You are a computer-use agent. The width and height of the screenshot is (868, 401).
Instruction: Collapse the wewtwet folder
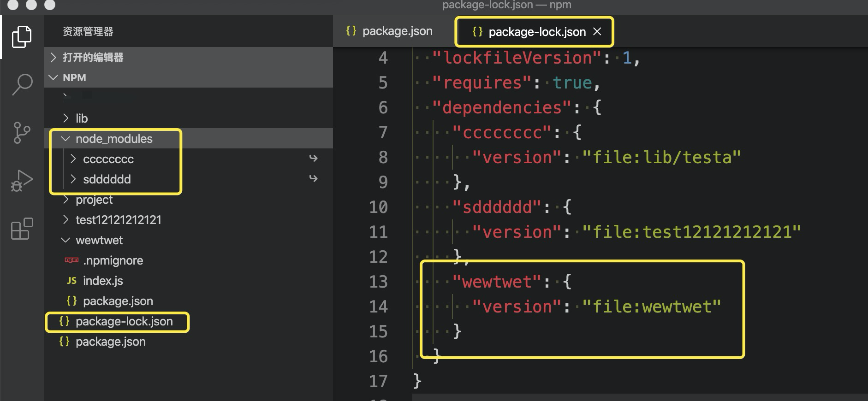tap(99, 240)
